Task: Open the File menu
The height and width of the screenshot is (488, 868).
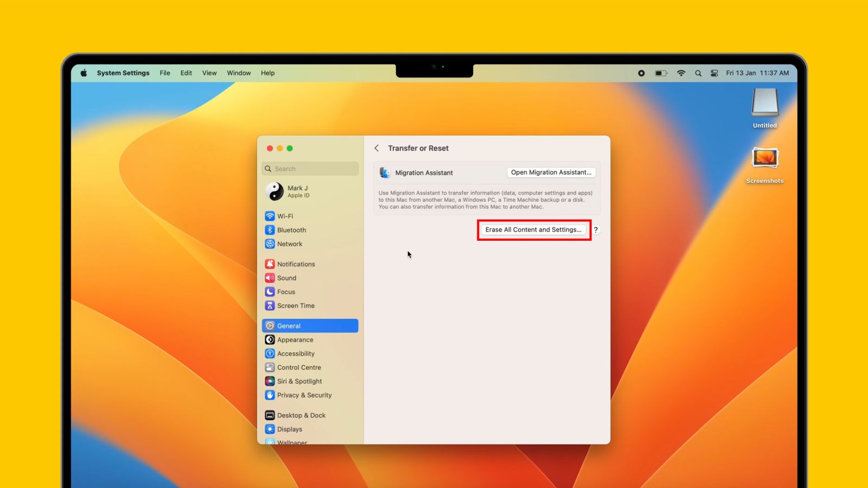Action: (x=165, y=73)
